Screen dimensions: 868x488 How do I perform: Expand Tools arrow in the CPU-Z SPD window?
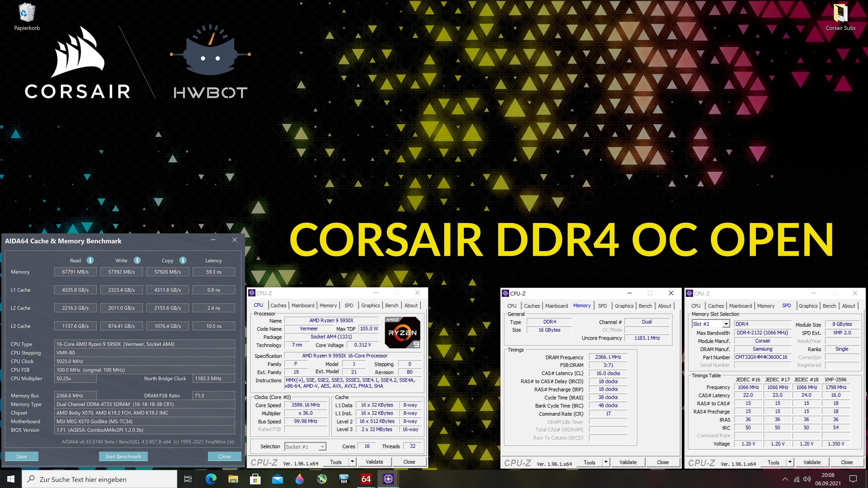[790, 462]
